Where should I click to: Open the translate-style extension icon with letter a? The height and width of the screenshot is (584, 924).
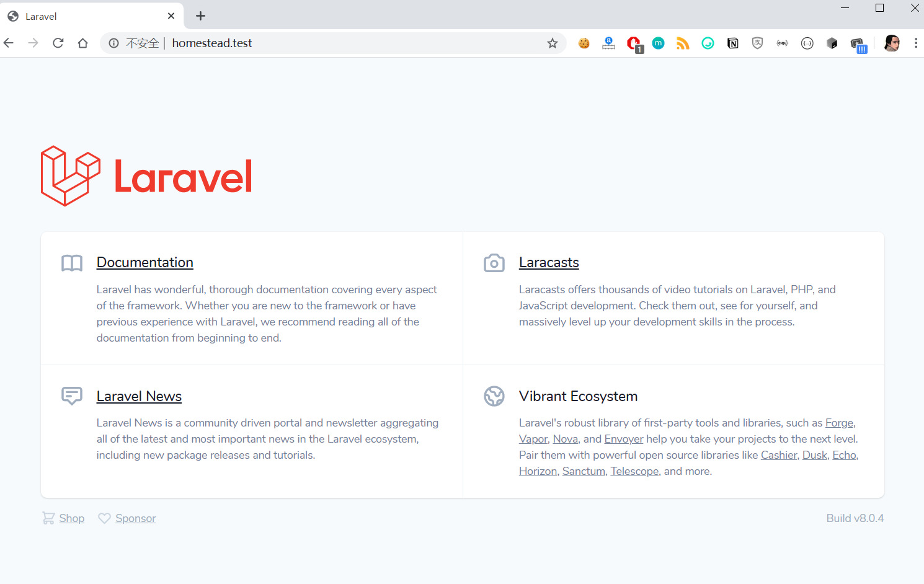[x=609, y=43]
